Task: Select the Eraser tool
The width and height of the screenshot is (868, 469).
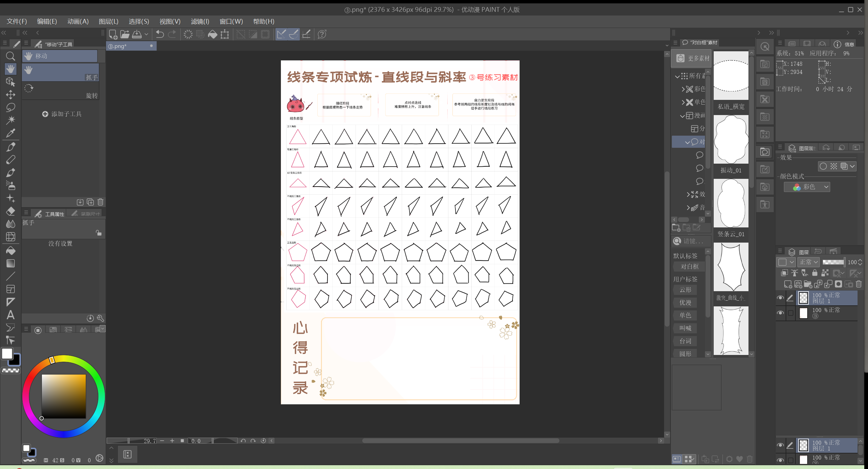Action: 10,211
